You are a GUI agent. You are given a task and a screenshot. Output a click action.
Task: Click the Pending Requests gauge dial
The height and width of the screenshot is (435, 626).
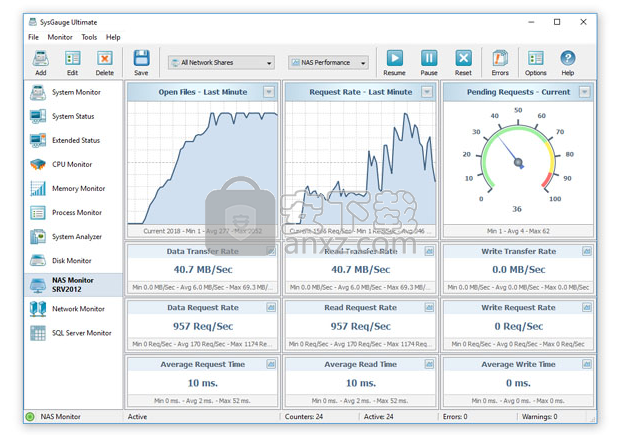[x=518, y=158]
